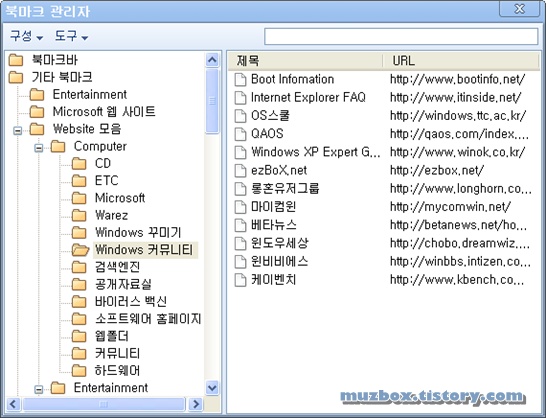
Task: Click the horizontal scroll left arrow
Action: tap(13, 404)
